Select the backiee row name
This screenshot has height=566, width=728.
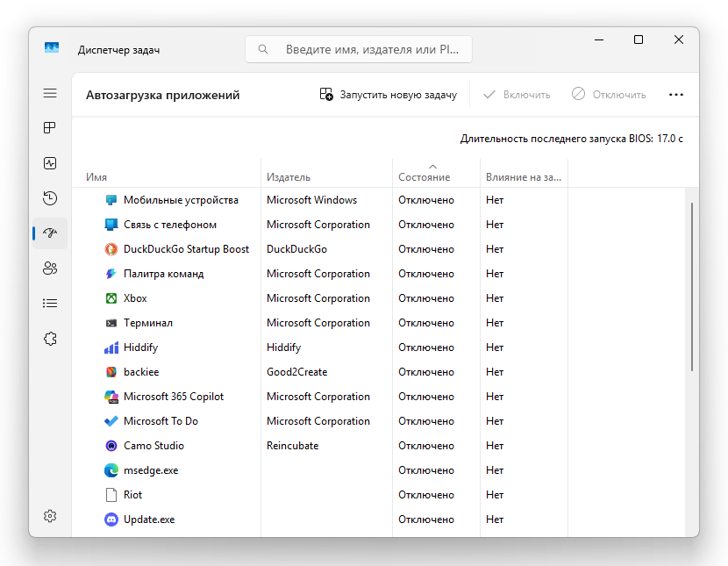pyautogui.click(x=141, y=372)
